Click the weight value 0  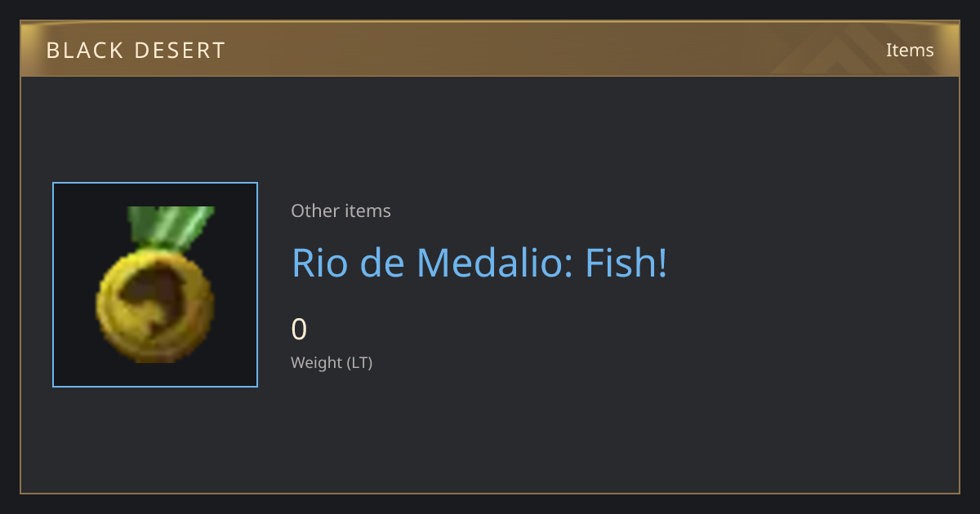tap(299, 329)
